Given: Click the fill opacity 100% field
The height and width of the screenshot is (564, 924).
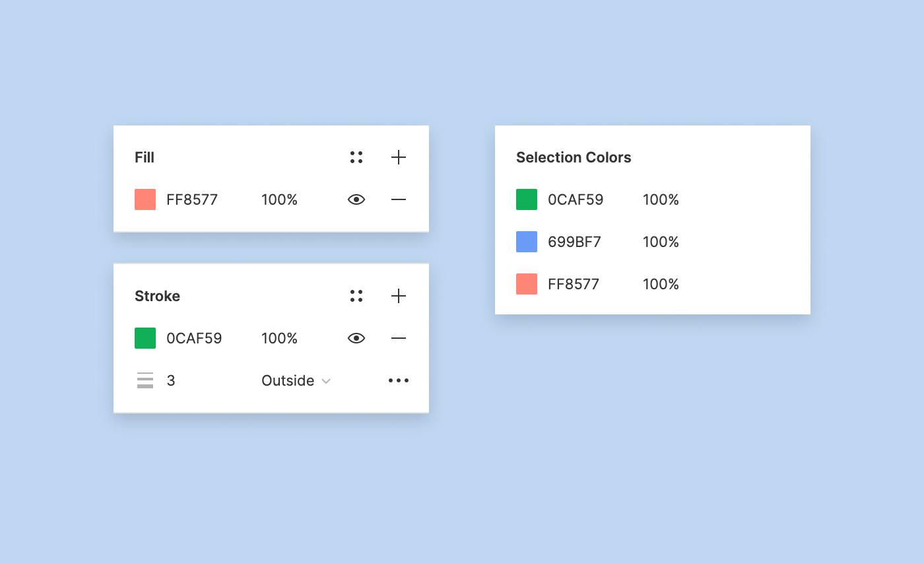Looking at the screenshot, I should click(280, 199).
